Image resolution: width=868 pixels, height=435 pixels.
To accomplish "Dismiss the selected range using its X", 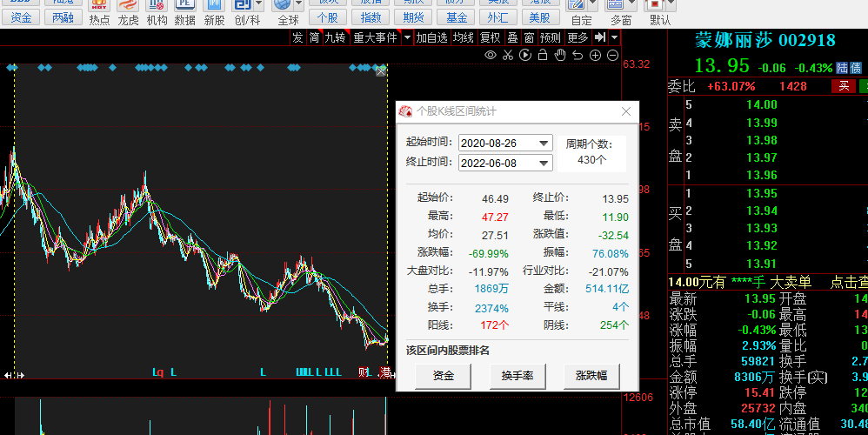I will pyautogui.click(x=381, y=70).
